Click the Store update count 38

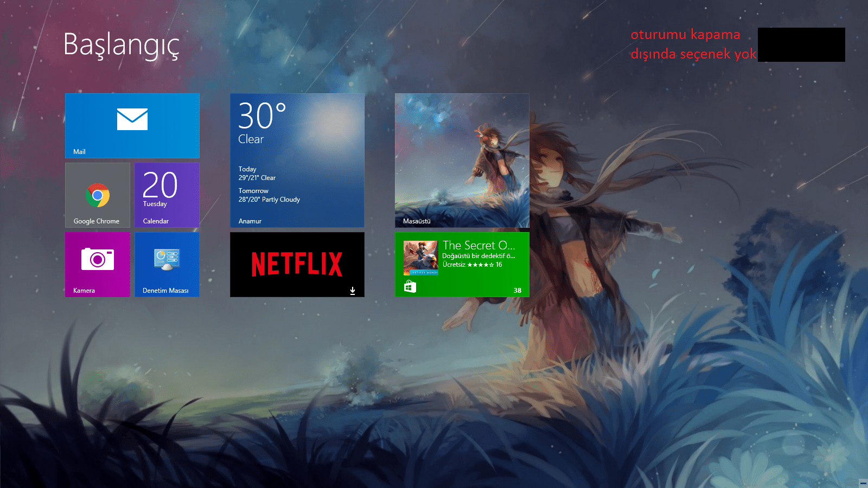coord(518,291)
